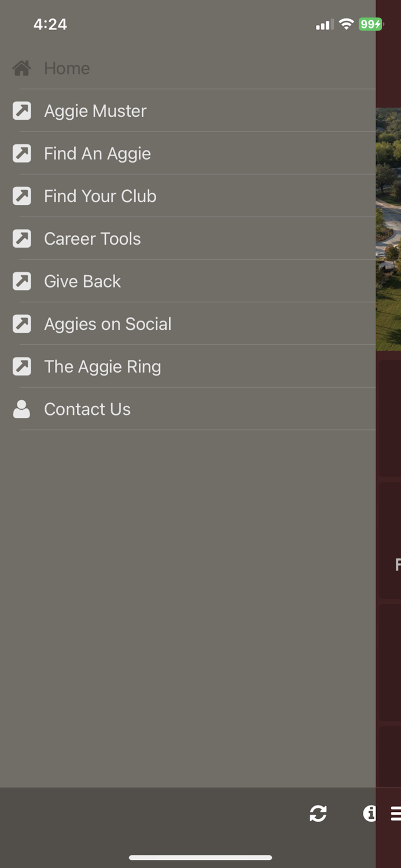Viewport: 401px width, 868px height.
Task: Select the Home icon in the sidebar
Action: [x=21, y=68]
